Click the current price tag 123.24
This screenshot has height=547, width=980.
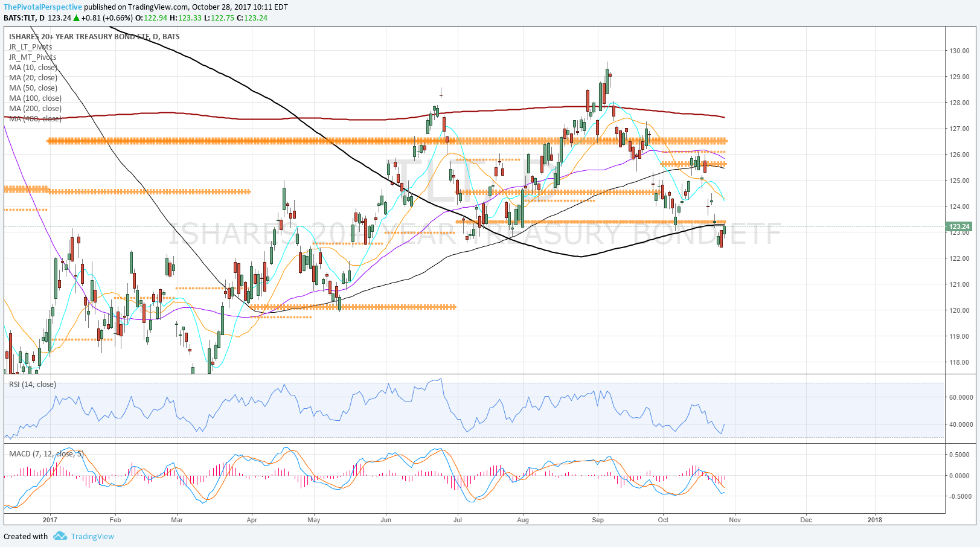[x=959, y=227]
